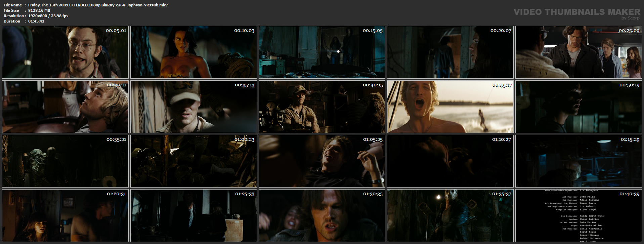The height and width of the screenshot is (244, 644).
Task: Click the 00:45:17 timestamp text
Action: [502, 85]
